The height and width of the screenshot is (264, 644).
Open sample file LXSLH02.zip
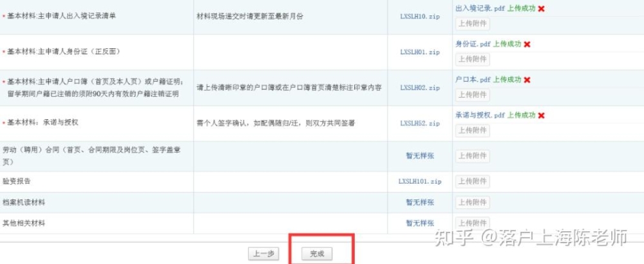[420, 88]
